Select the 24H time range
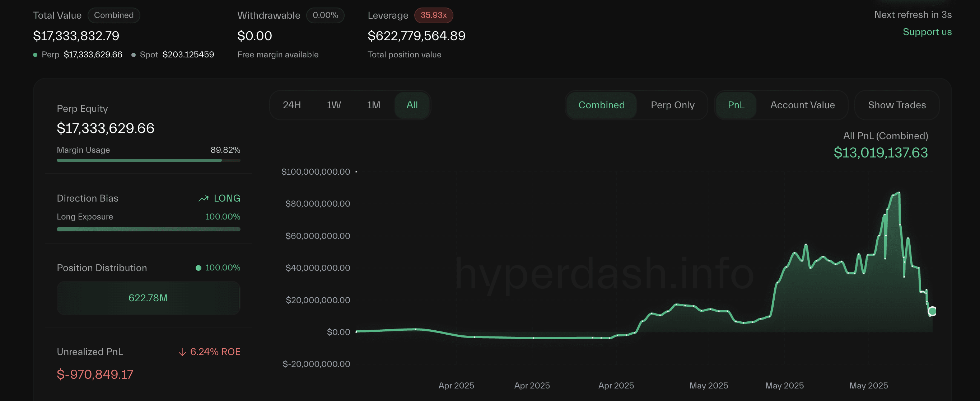This screenshot has height=401, width=980. [291, 105]
